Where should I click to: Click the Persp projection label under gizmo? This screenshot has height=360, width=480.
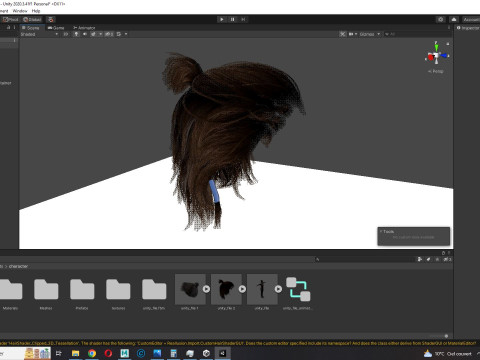[436, 71]
